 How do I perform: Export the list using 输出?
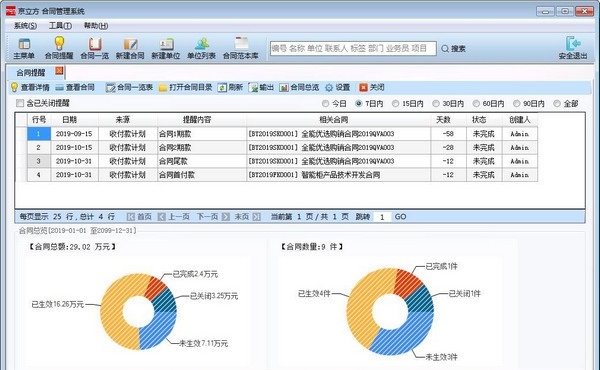tap(261, 88)
